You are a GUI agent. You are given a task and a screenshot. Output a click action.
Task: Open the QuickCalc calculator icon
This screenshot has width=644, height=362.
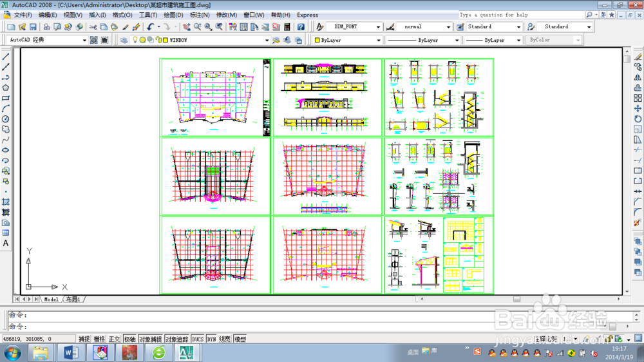[x=287, y=26]
